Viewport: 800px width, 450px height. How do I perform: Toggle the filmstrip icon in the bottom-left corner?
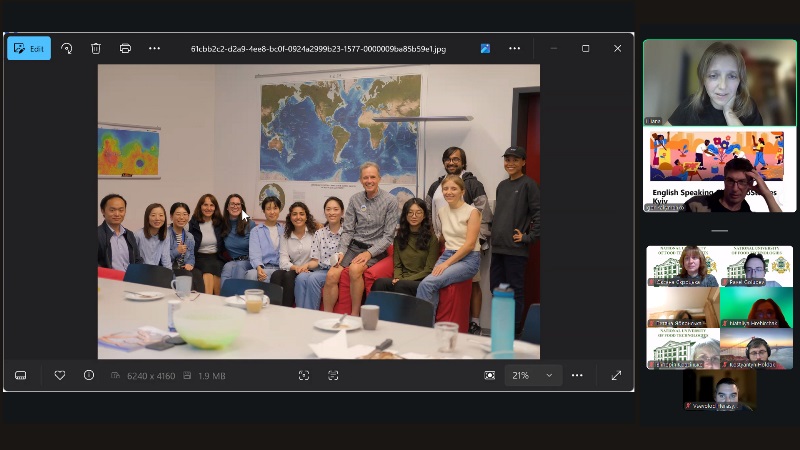20,376
